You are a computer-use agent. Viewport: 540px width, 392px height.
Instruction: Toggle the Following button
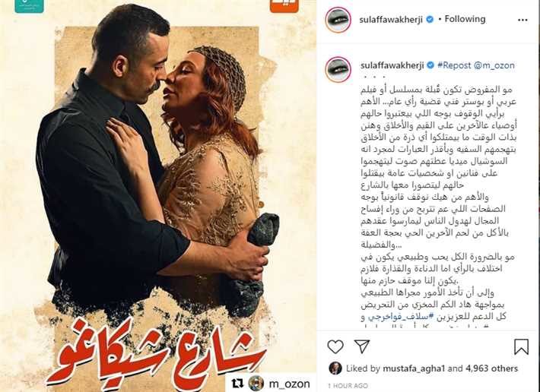[465, 19]
